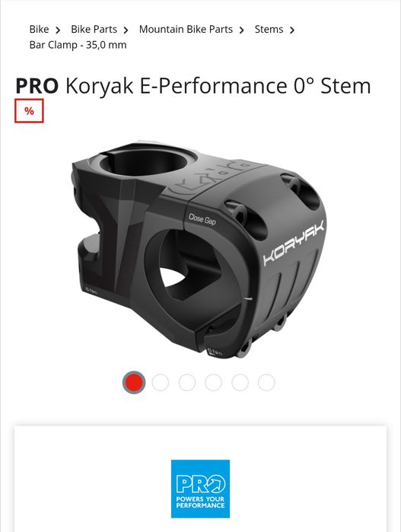
Task: Click the brand logo card panel
Action: (200, 479)
